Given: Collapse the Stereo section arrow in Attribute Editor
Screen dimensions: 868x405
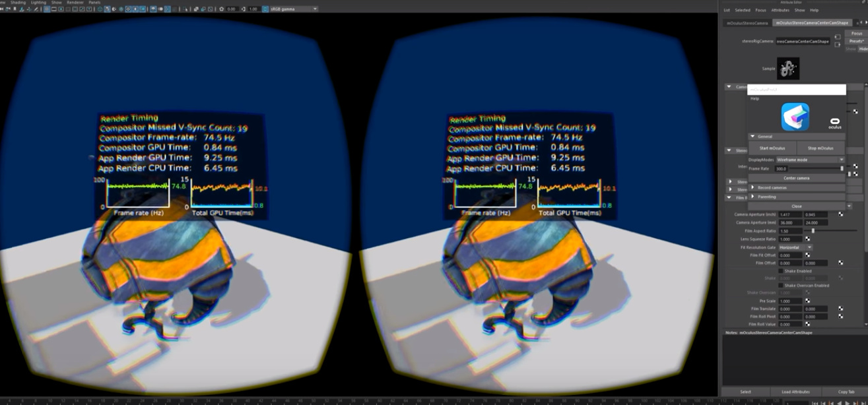Looking at the screenshot, I should [x=729, y=150].
